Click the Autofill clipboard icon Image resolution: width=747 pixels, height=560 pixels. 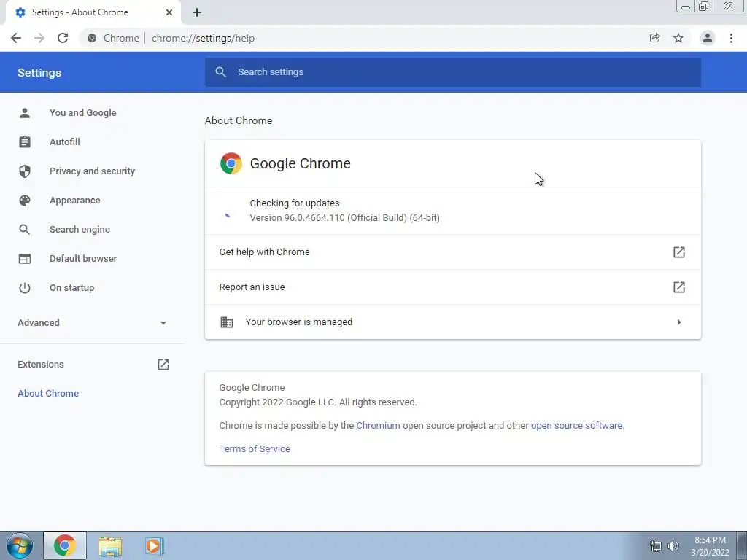[x=25, y=142]
